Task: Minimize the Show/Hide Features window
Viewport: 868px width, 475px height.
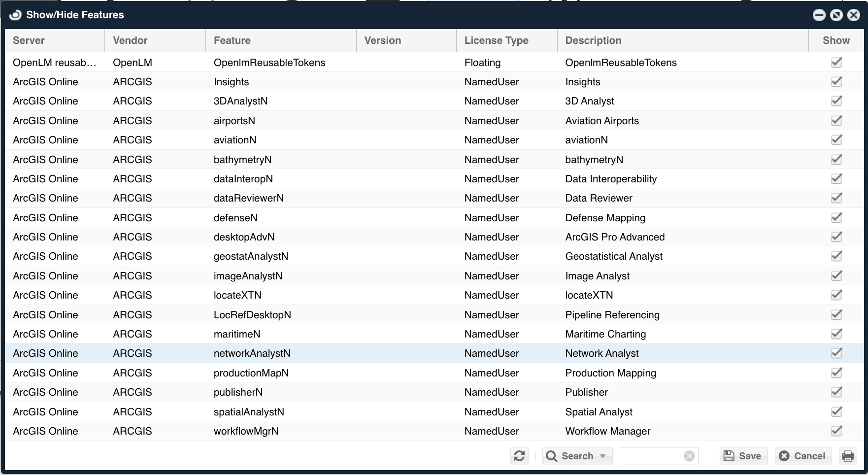Action: 819,15
